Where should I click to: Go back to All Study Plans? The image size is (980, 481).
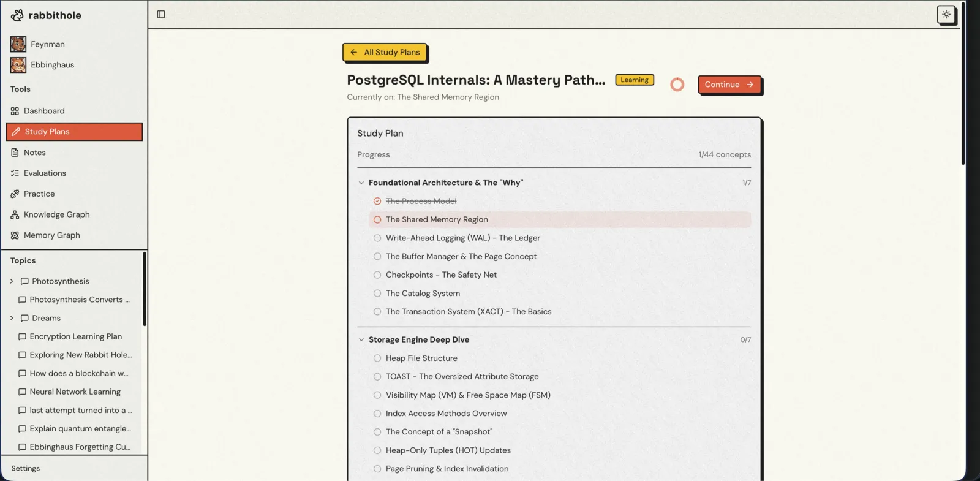(x=385, y=52)
